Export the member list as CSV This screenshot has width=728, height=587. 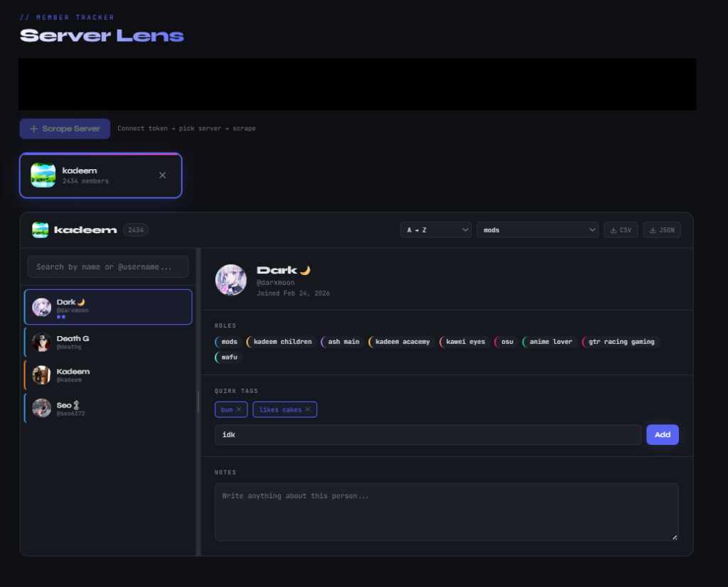(620, 230)
